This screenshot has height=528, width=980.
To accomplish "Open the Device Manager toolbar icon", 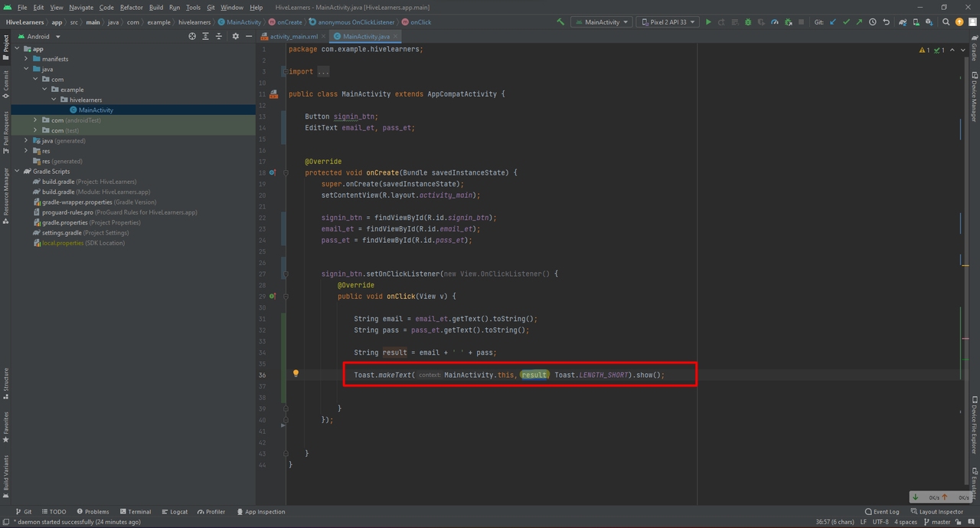I will click(916, 22).
